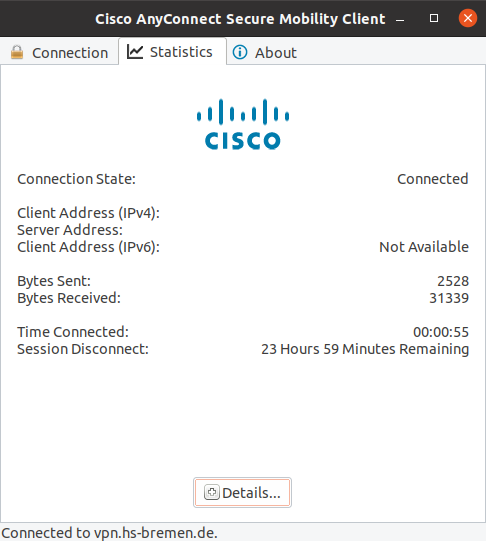Screen dimensions: 486x541
Task: Minimize the AnyConnect window
Action: click(x=400, y=20)
